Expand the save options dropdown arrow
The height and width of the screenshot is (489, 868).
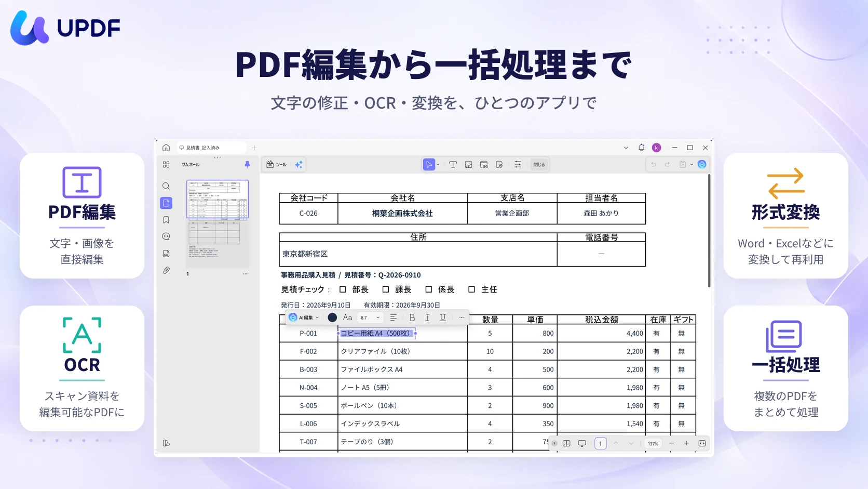(x=691, y=165)
